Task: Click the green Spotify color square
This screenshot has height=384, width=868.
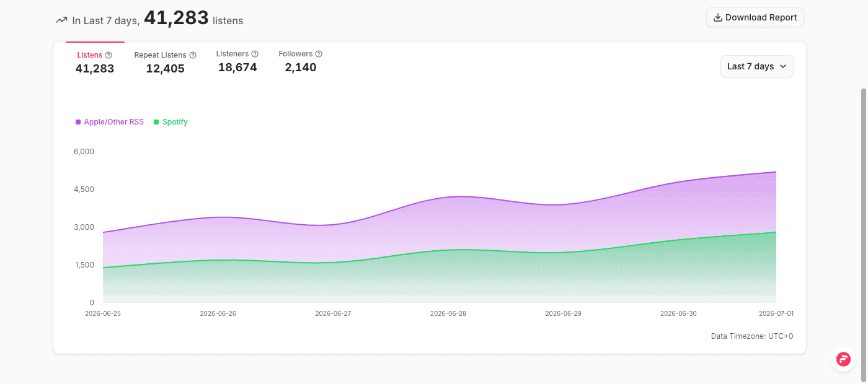Action: pyautogui.click(x=156, y=122)
